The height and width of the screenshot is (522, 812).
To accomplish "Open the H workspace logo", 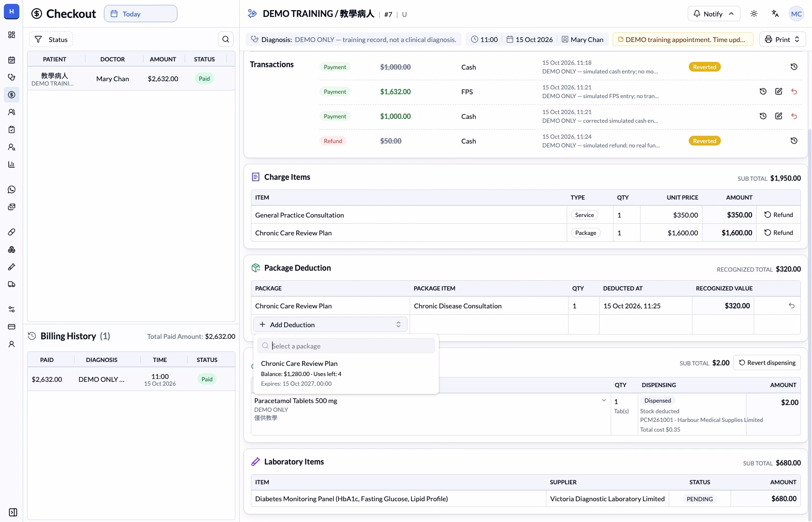I will (x=12, y=12).
